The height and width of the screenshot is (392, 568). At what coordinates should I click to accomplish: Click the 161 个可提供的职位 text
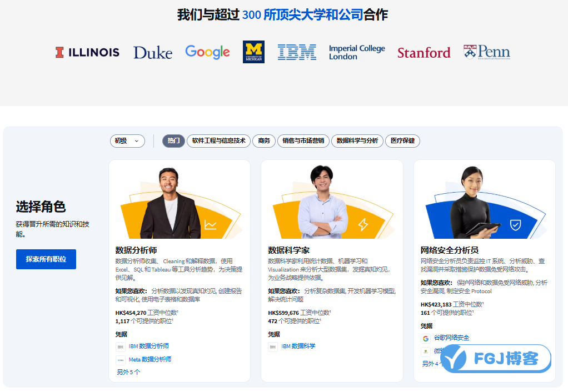point(447,313)
